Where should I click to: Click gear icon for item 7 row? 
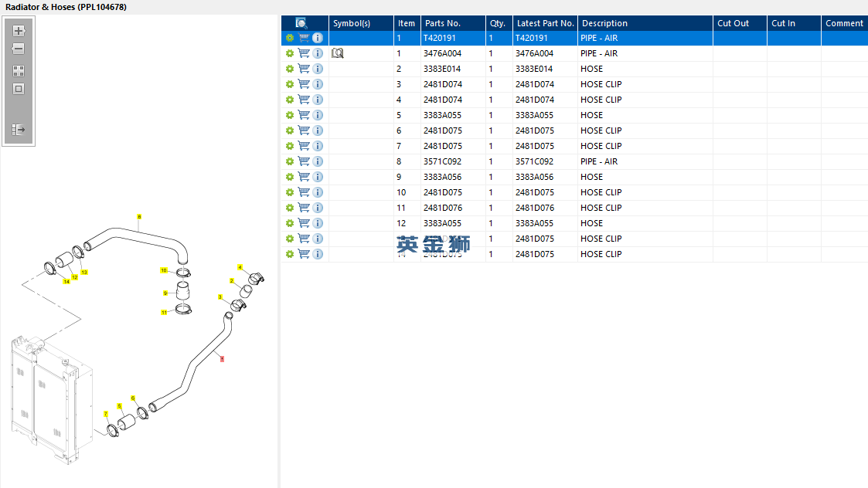290,146
